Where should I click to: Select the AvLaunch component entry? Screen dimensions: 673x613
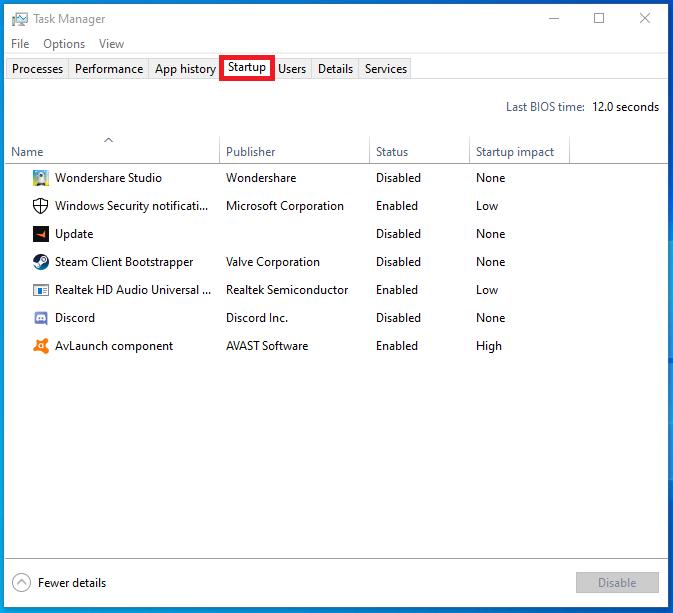(x=114, y=346)
